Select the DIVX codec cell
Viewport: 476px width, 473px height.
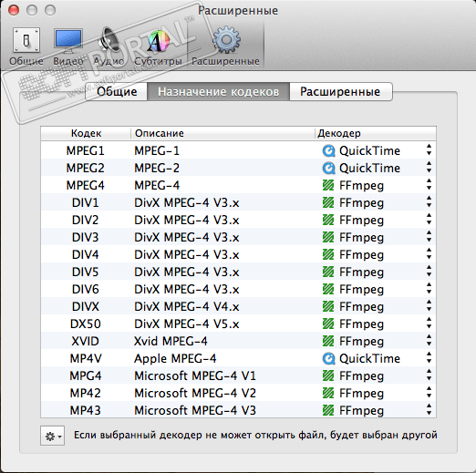point(86,306)
